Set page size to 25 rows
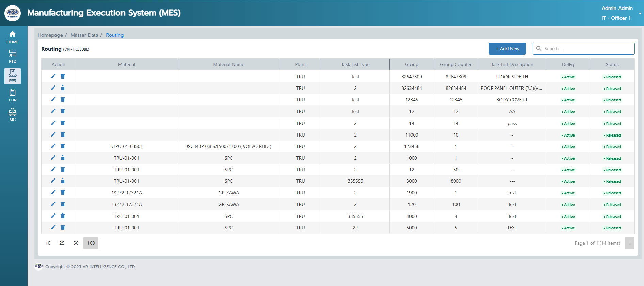 [62, 243]
